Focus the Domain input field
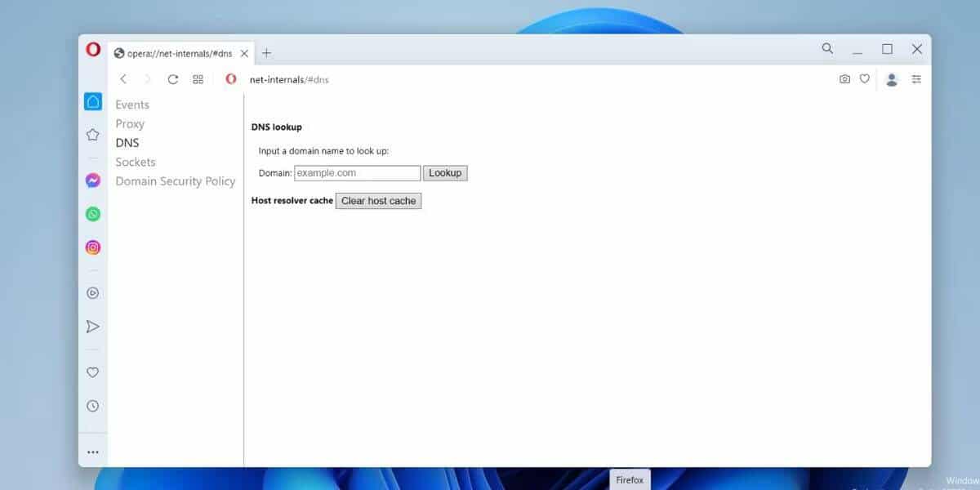The height and width of the screenshot is (490, 980). coord(358,173)
